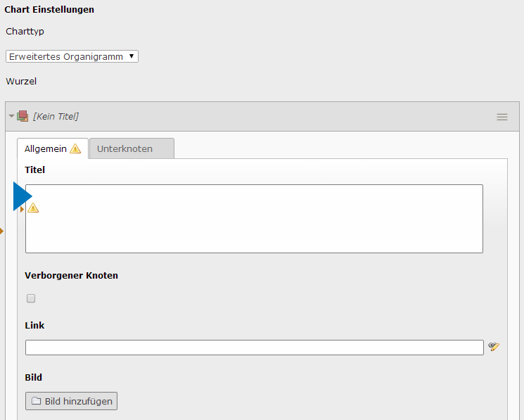Click folder icon in Bild hinzufügen
The height and width of the screenshot is (420, 524).
point(37,401)
